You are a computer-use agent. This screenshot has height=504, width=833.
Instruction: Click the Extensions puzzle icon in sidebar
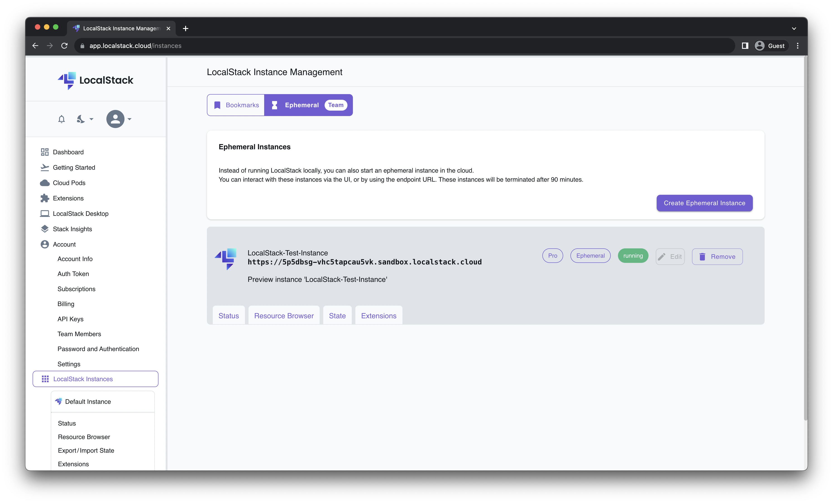(x=45, y=198)
